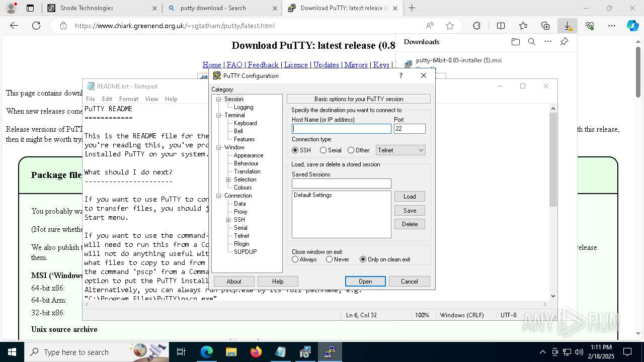The image size is (644, 362).
Task: Click the site info padlock icon
Action: point(63,26)
